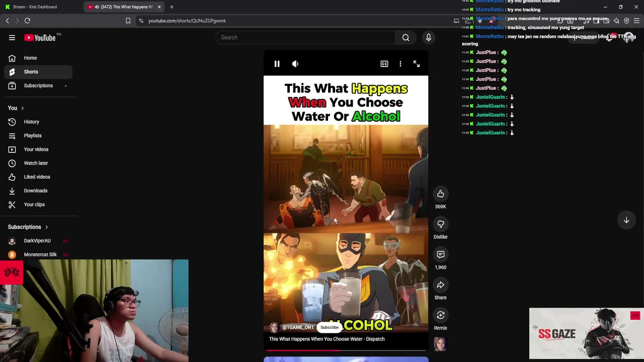Click the 369K like count

(x=440, y=207)
